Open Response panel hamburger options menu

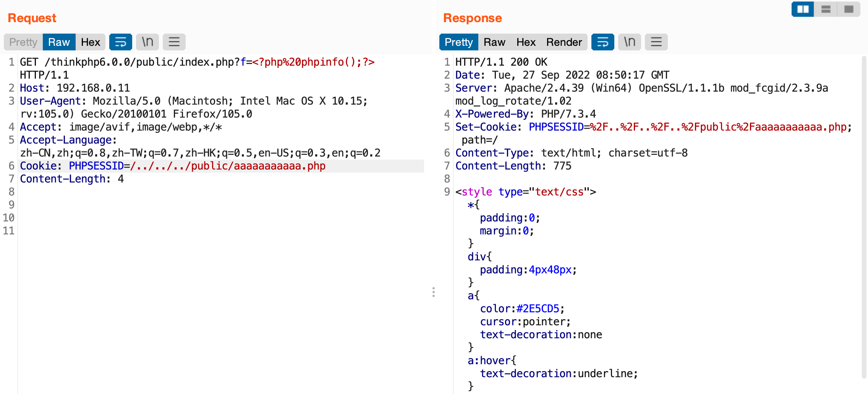point(656,42)
